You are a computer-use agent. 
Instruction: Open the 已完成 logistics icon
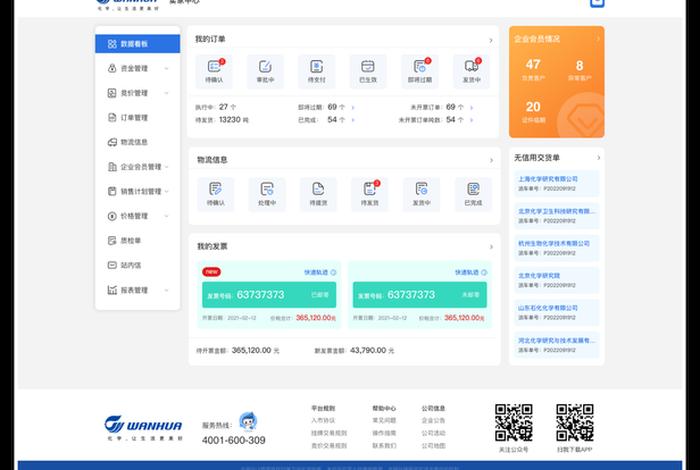473,190
